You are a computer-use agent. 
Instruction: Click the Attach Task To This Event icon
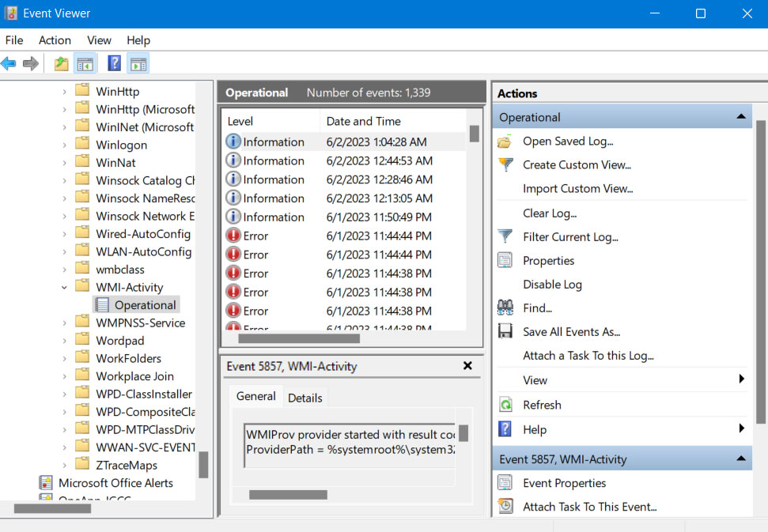(505, 506)
